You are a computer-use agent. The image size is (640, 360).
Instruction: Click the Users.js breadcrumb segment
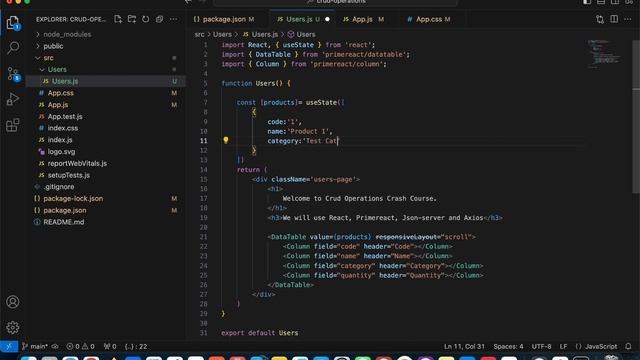[x=260, y=34]
